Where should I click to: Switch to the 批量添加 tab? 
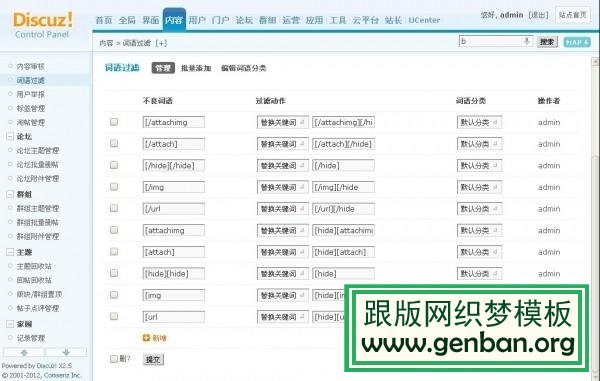coord(196,68)
